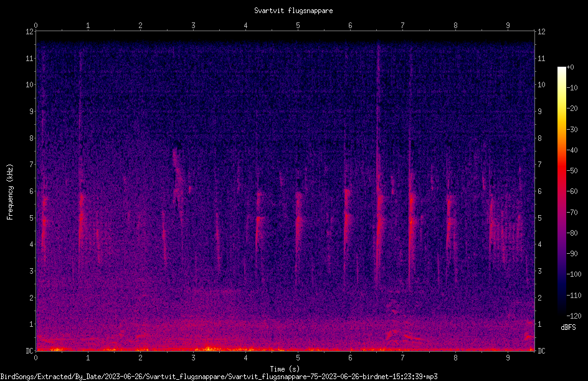Click the "-90" color scale label
Image resolution: width=588 pixels, height=381 pixels.
coord(572,254)
